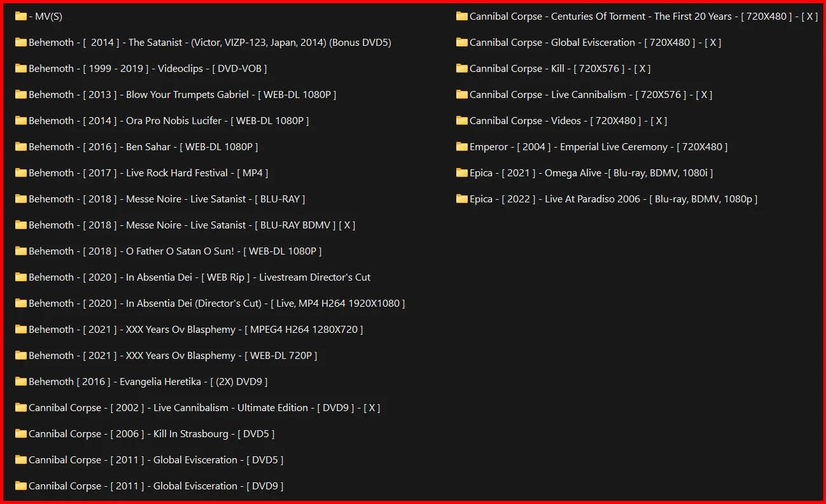
Task: Select 'Live Cannibalism - [ 720X576 ] - [ X ]' name
Action: click(591, 95)
